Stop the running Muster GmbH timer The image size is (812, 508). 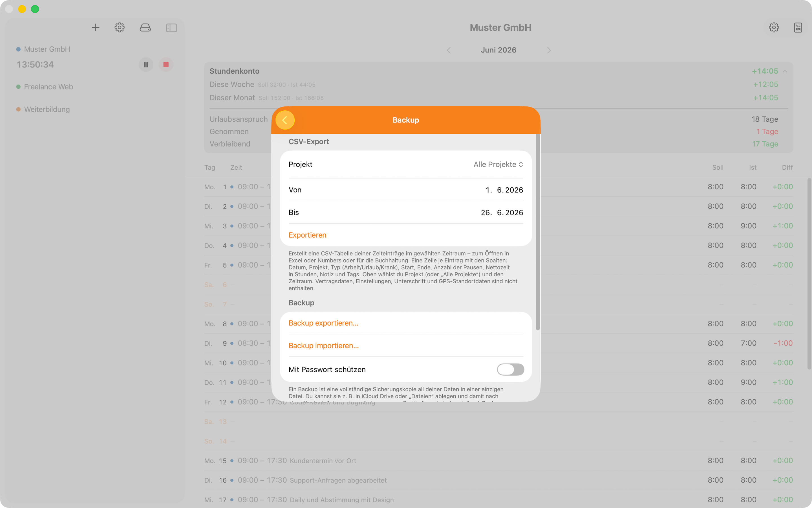pyautogui.click(x=166, y=65)
